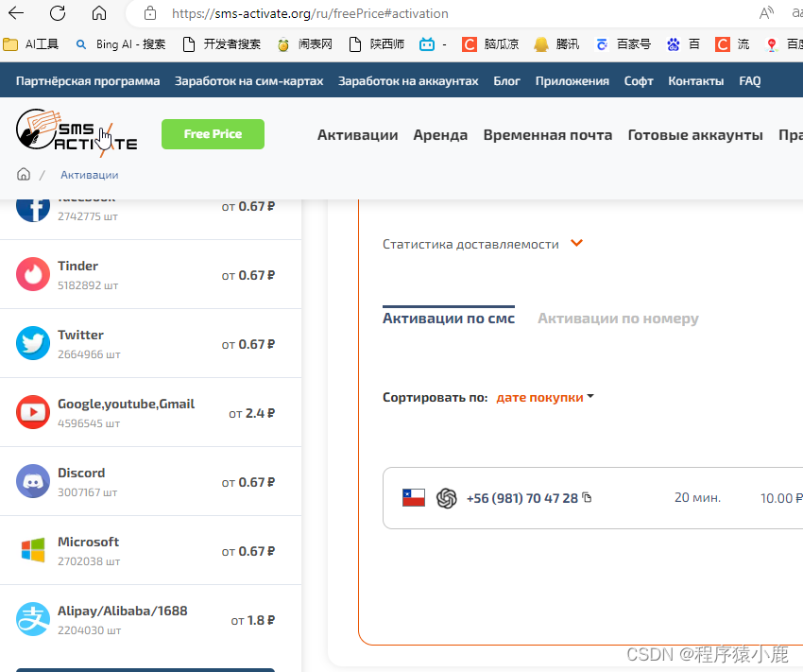Click the Twitter service name
803x672 pixels.
point(80,335)
